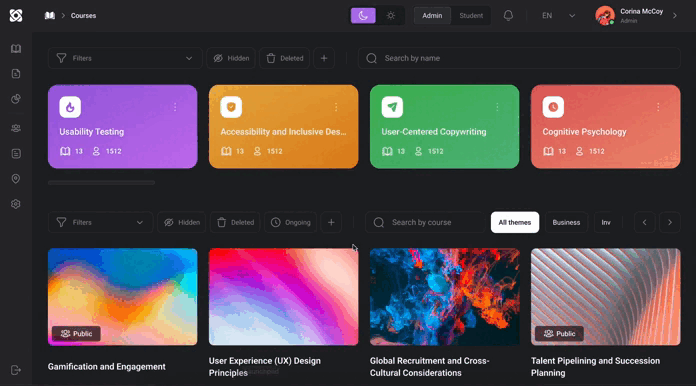
Task: Click Public badge on Talent Pipelining thumbnail
Action: [559, 334]
